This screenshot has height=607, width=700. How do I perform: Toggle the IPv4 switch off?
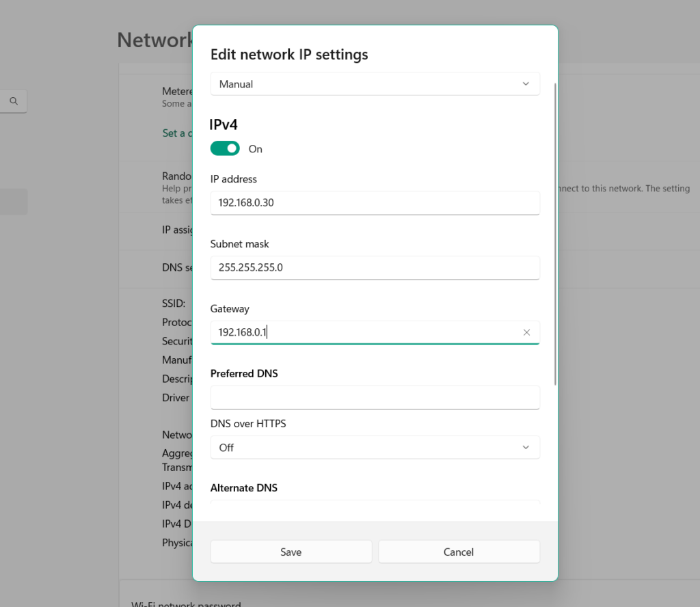coord(225,148)
